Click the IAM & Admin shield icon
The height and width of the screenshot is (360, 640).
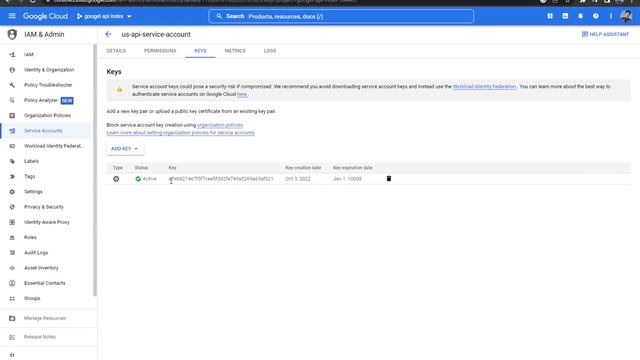(12, 34)
